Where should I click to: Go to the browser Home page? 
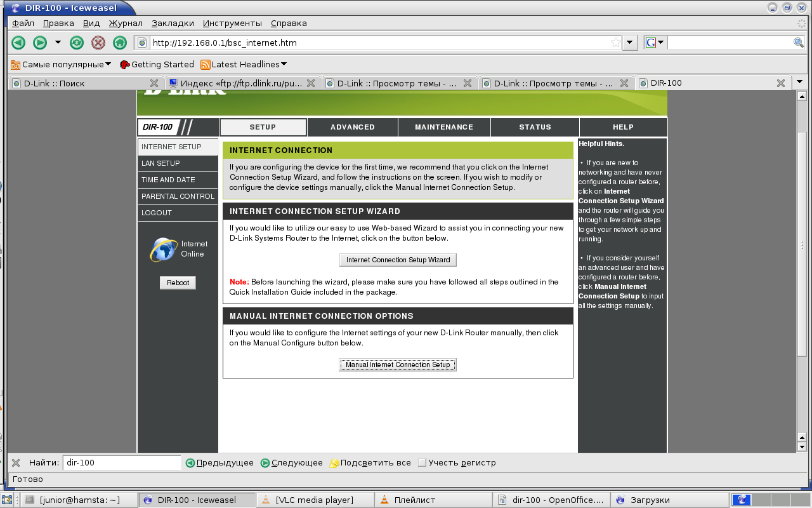[119, 43]
